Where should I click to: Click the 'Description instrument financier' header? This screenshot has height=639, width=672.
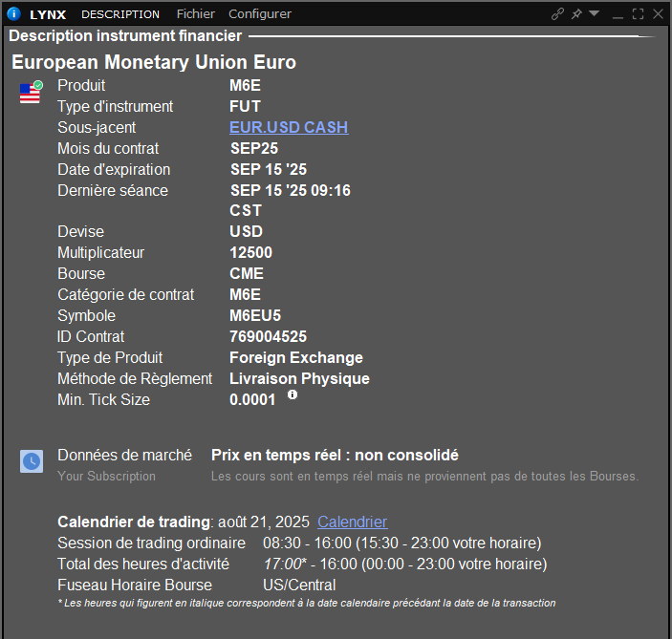click(x=125, y=36)
